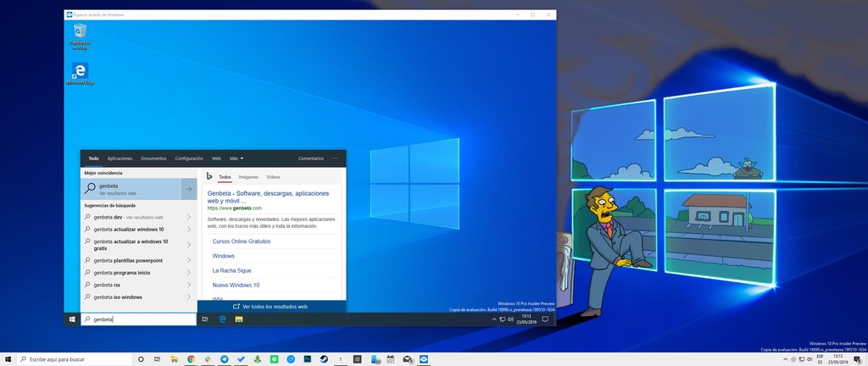Show hidden icons in sandbox system tray
868x366 pixels.
pos(494,319)
